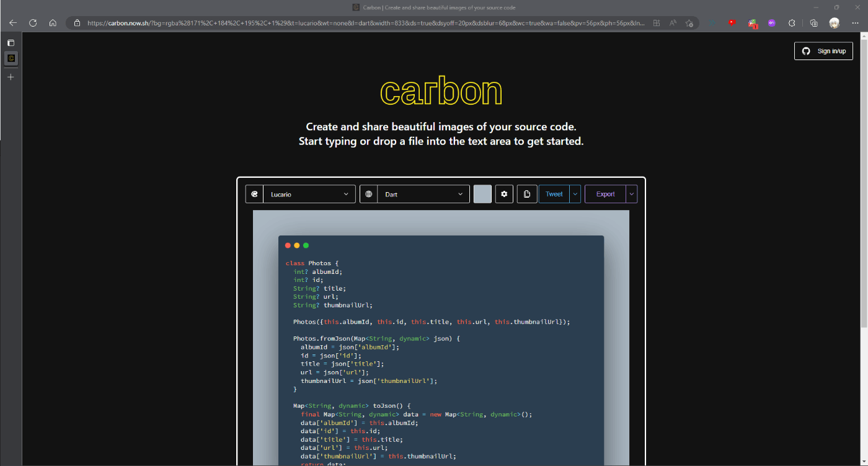Viewport: 868px width, 466px height.
Task: Open browser Settings and more menu
Action: click(x=855, y=23)
